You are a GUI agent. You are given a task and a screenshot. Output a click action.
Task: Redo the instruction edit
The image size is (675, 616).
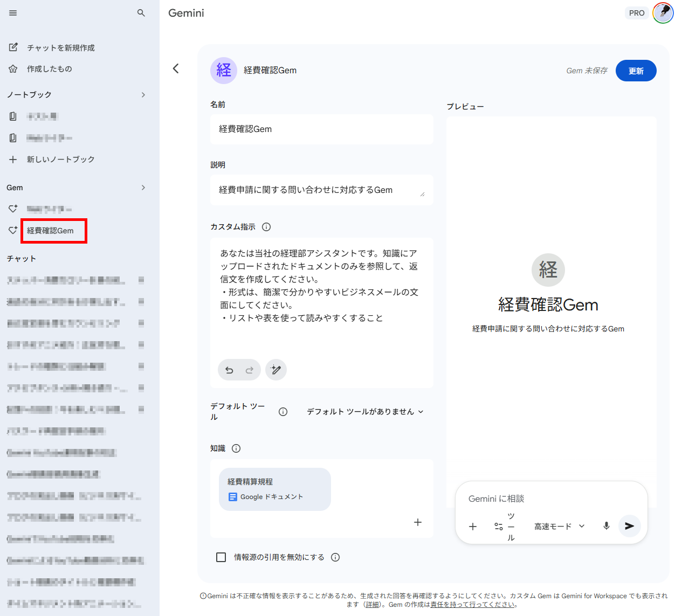pos(249,370)
